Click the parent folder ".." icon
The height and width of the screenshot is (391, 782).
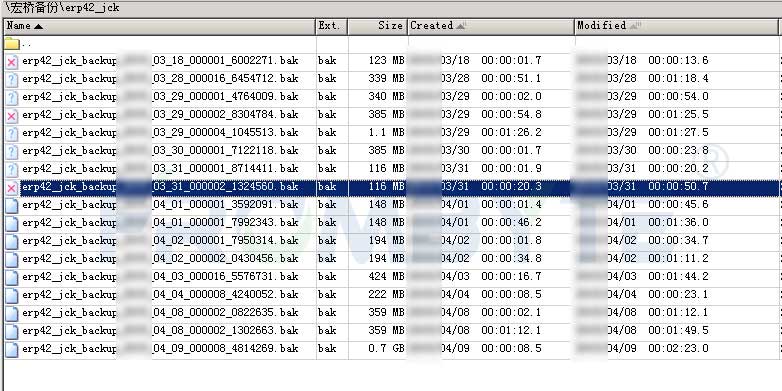tap(11, 44)
